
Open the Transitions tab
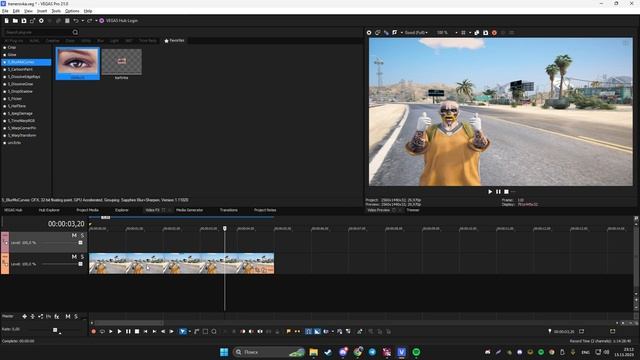229,210
